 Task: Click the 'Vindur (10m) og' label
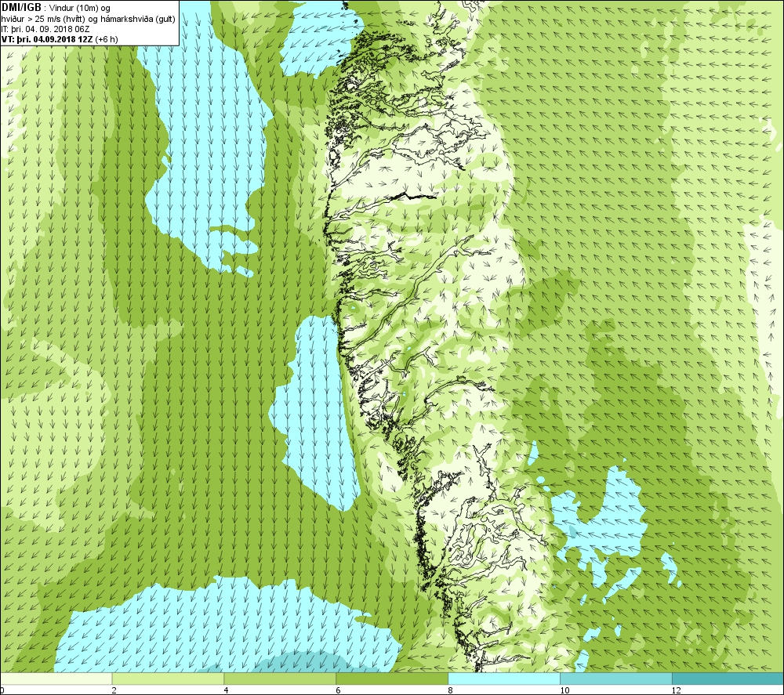(x=80, y=9)
